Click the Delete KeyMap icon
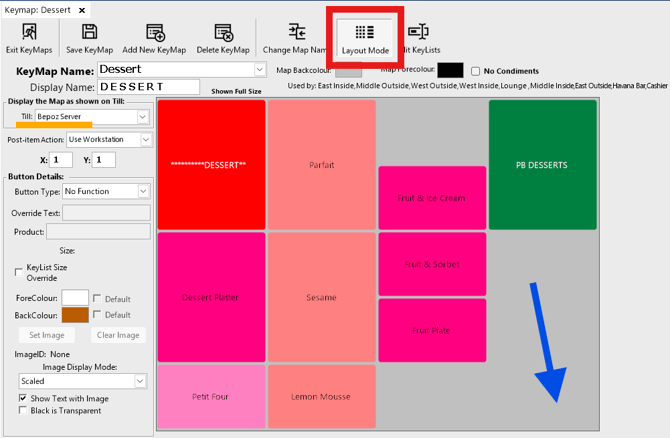Viewport: 670px width, 438px height. pyautogui.click(x=222, y=33)
